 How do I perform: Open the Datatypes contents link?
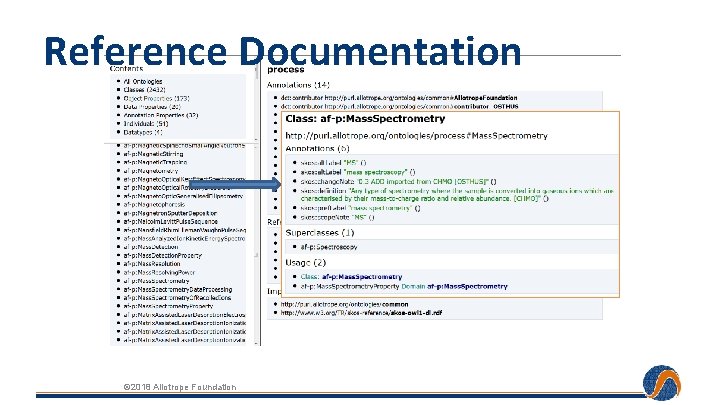click(143, 132)
